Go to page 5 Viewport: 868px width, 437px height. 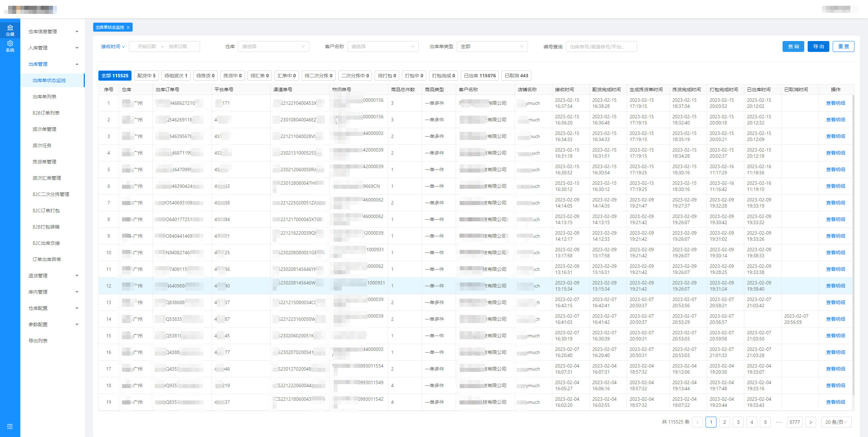[765, 422]
